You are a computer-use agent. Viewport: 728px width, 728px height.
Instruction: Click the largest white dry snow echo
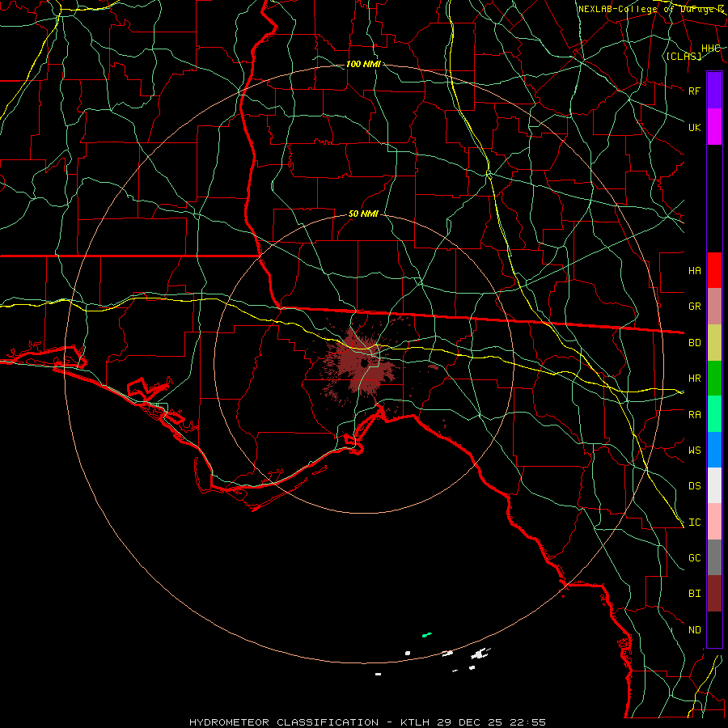(480, 654)
